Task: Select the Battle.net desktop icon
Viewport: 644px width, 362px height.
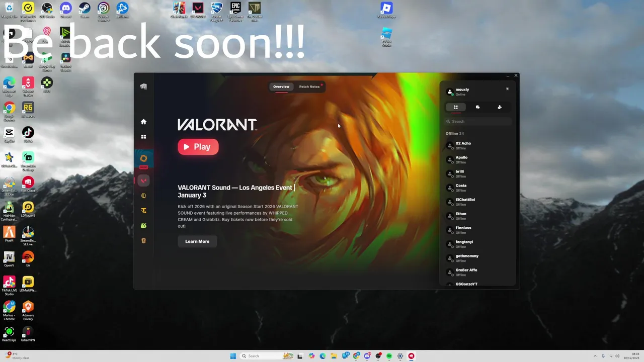Action: click(122, 11)
